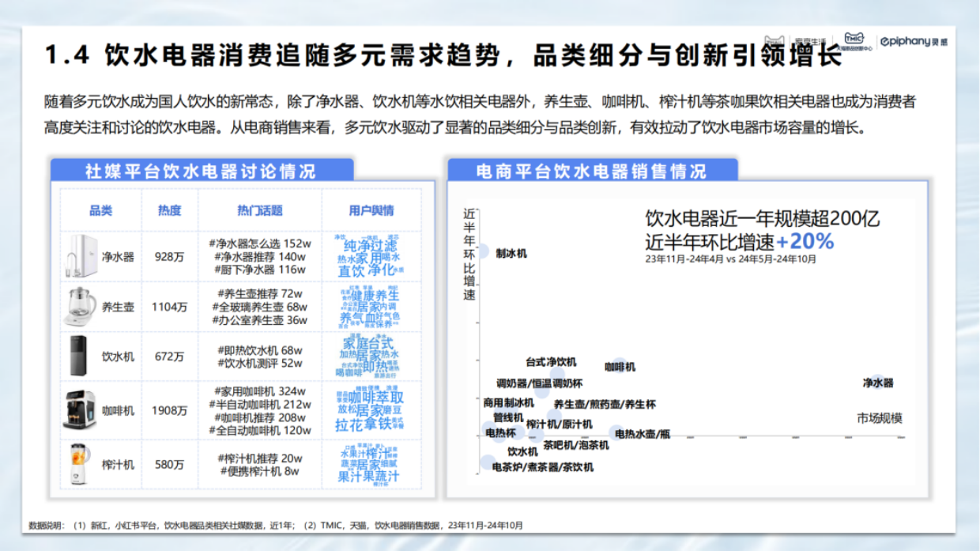Click the 热门话题 column header
980x551 pixels.
[x=260, y=210]
